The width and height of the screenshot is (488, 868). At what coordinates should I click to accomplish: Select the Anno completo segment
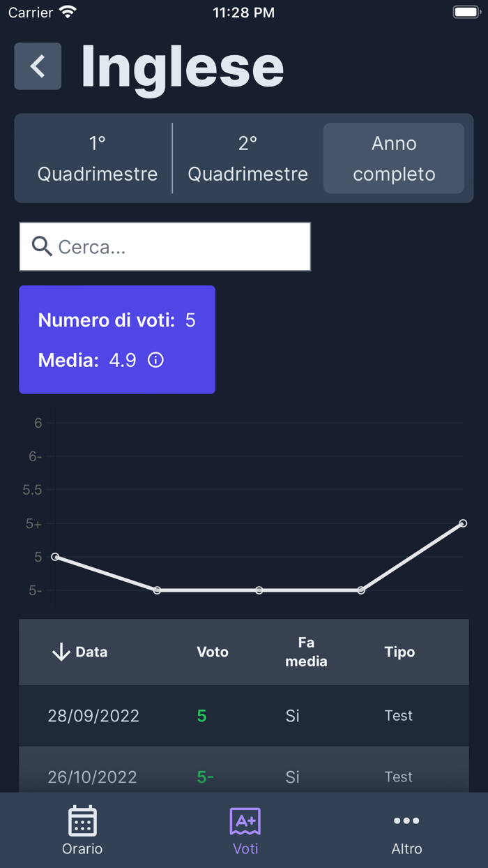click(x=394, y=158)
